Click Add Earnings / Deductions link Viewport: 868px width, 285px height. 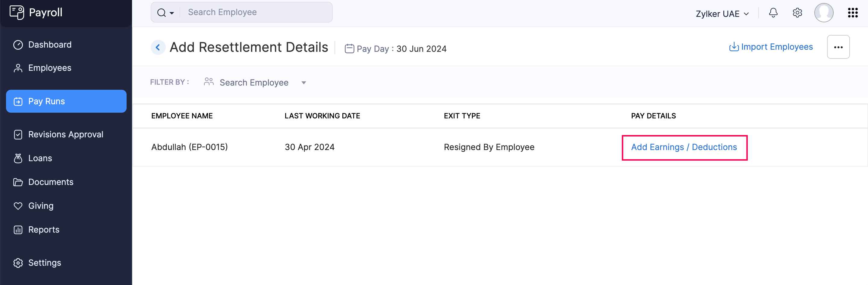click(x=684, y=147)
